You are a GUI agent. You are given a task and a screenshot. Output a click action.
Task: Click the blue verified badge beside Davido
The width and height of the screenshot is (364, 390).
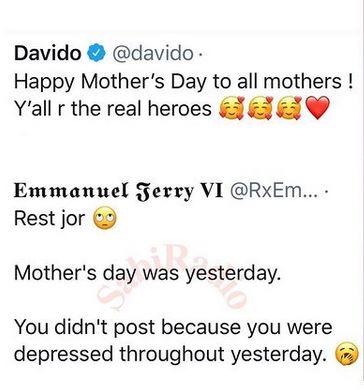pyautogui.click(x=96, y=53)
